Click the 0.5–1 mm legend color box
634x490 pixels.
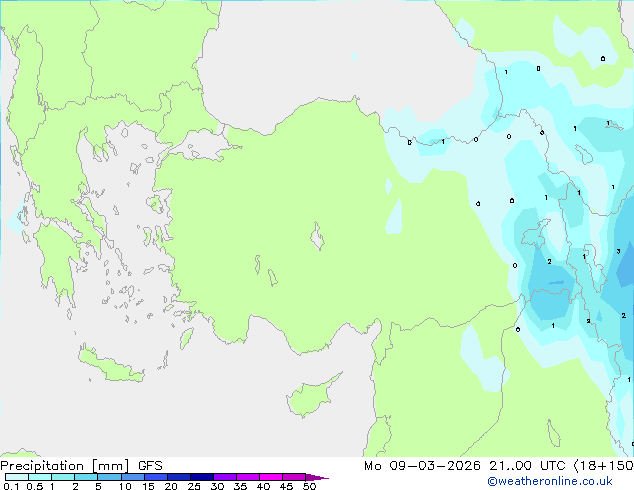(x=40, y=477)
